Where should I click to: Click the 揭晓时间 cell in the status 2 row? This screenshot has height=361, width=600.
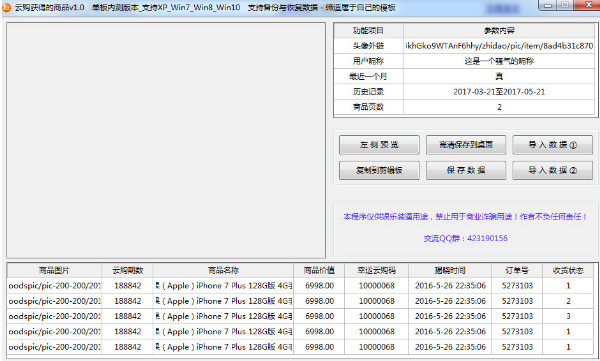click(x=450, y=301)
